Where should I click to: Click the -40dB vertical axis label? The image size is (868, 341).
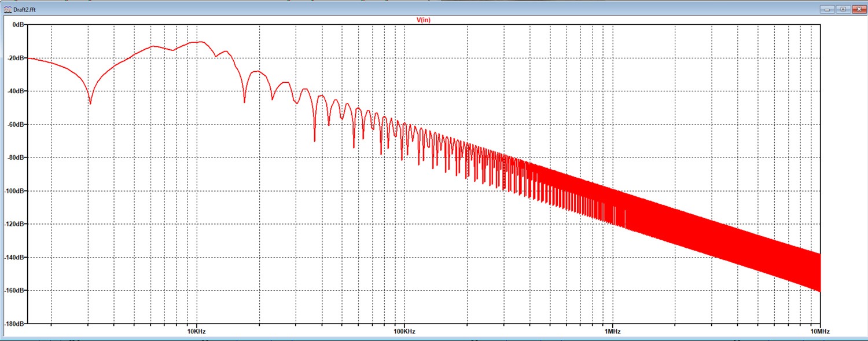coord(16,91)
